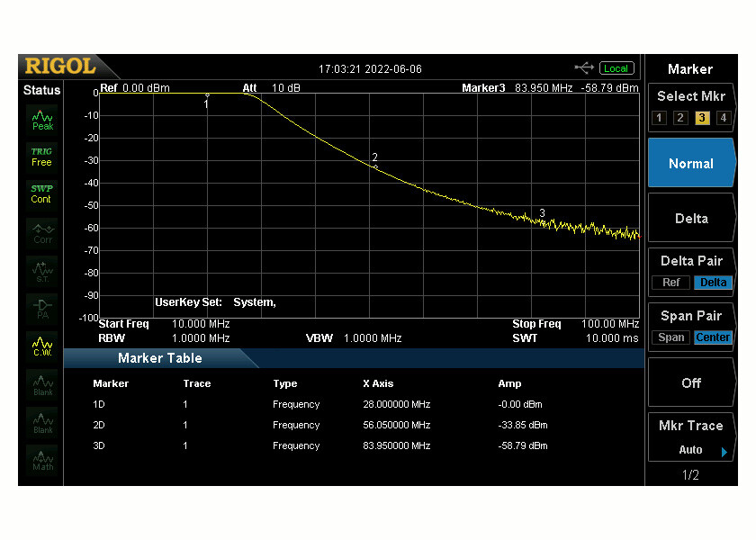Click the 83.950000 MHz marker table entry

396,445
